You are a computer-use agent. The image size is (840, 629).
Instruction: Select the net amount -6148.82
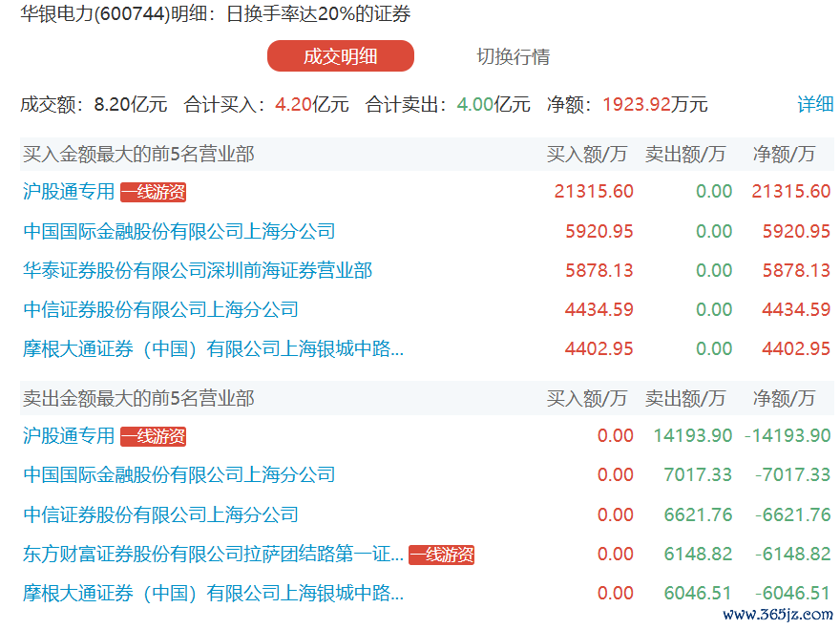793,554
